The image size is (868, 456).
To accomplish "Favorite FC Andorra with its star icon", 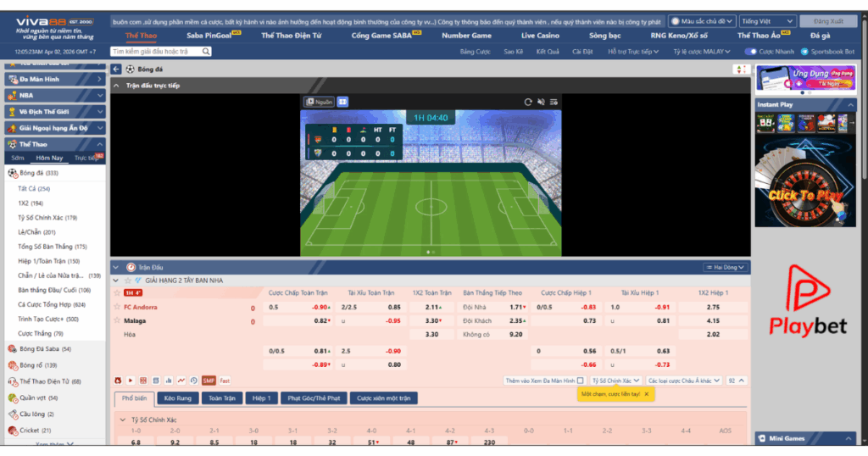I will (117, 307).
